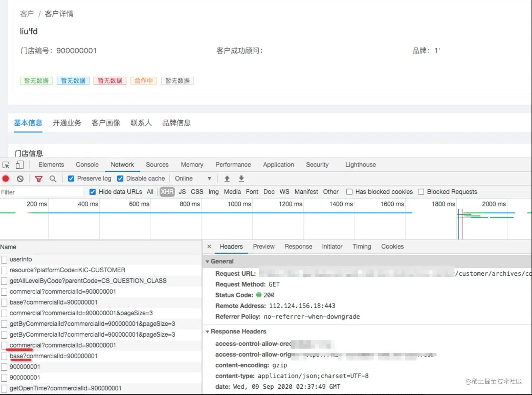Screen dimensions: 532x395
Task: Open the 客户画像 page tab
Action: (x=106, y=123)
